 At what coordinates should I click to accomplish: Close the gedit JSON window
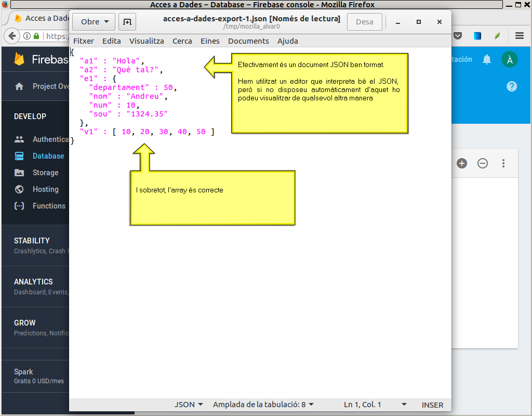[x=440, y=22]
